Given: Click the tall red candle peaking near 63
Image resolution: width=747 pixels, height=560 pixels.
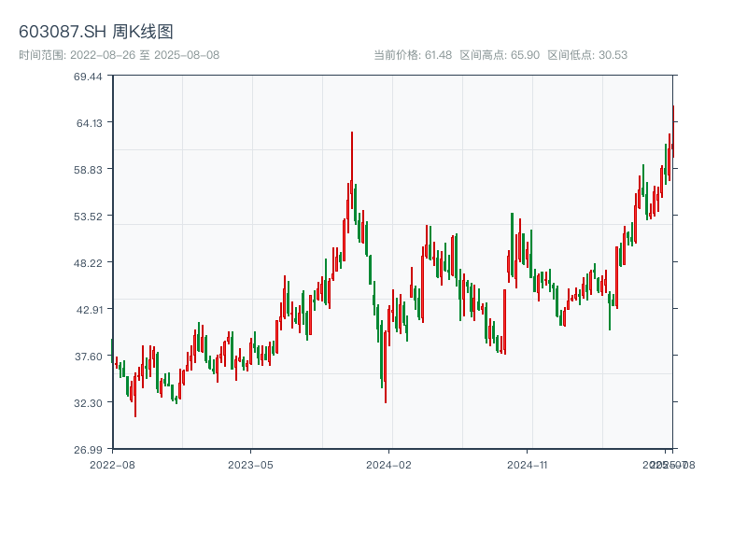Looking at the screenshot, I should [352, 170].
